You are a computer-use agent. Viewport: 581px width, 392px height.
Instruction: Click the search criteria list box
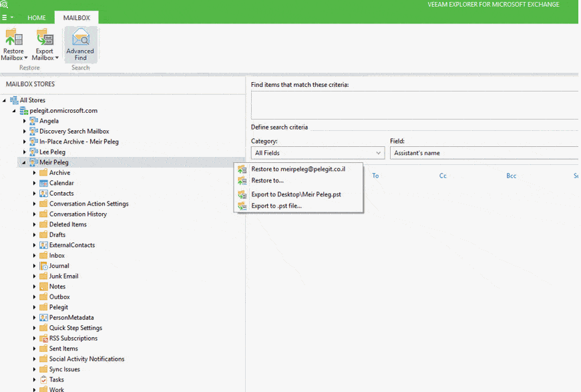pyautogui.click(x=414, y=106)
